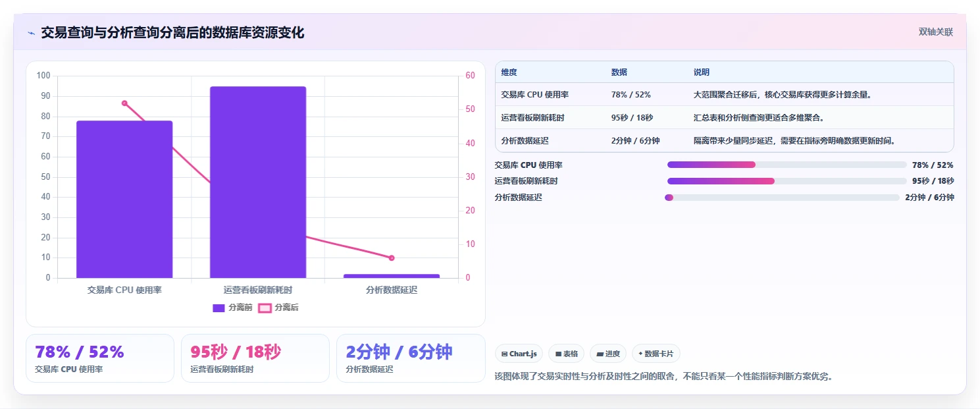Click the 运营看板刷新耗时 progress bar
The height and width of the screenshot is (409, 980).
point(787,181)
